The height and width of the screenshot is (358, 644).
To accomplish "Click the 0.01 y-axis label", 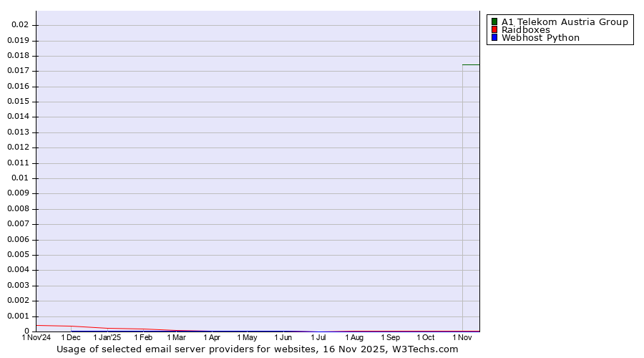I will coord(20,178).
